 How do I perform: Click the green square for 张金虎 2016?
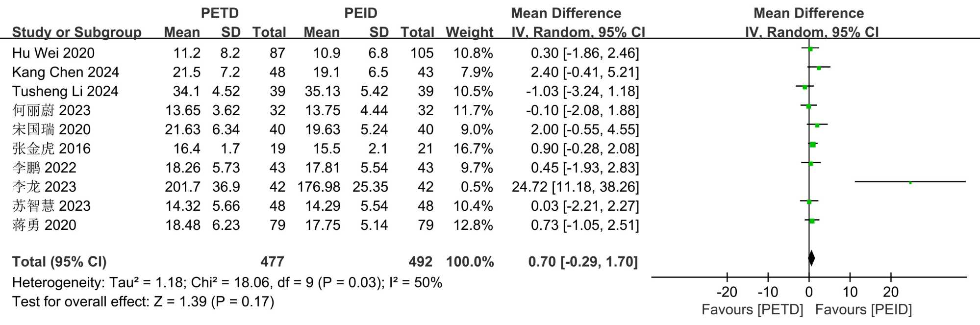(812, 144)
